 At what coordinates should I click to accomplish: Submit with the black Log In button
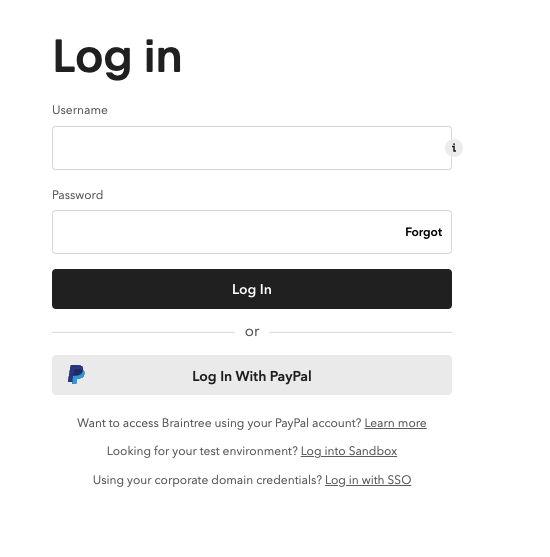point(252,289)
